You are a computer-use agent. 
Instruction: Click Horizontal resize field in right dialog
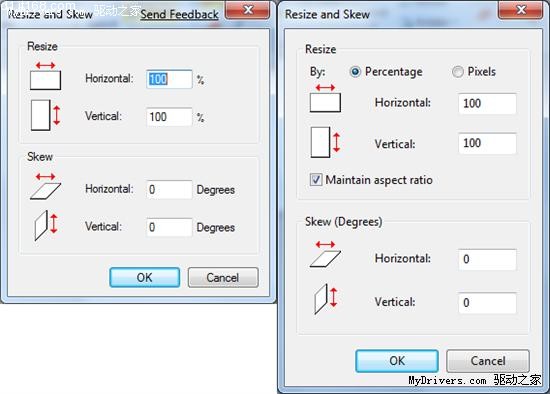pos(487,103)
